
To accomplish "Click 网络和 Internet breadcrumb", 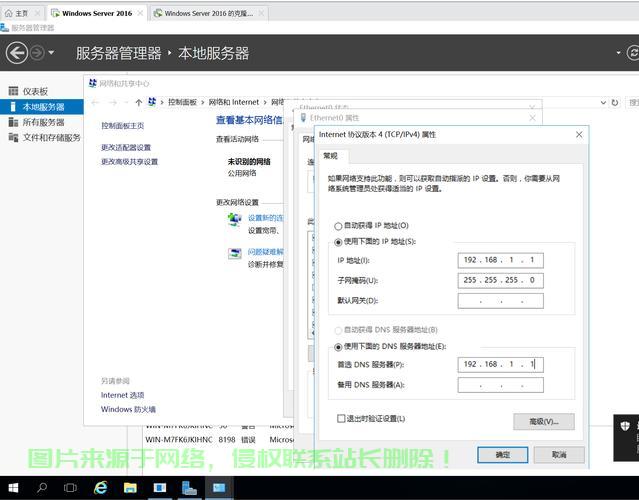I will pos(234,102).
